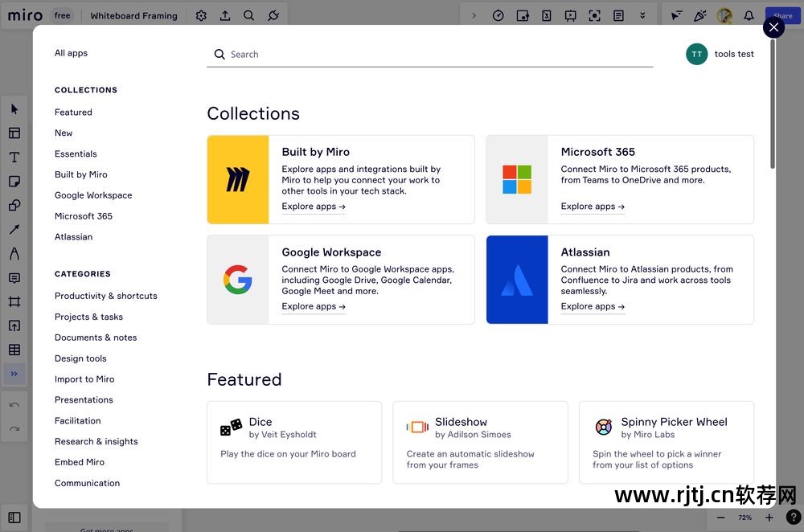Open presentation mode icon
Image resolution: width=804 pixels, height=532 pixels.
click(x=570, y=16)
